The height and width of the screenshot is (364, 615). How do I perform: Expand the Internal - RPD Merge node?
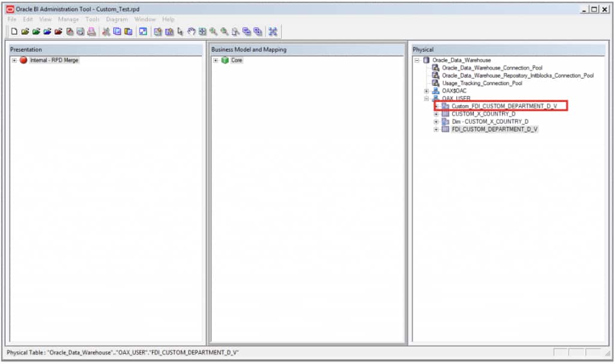pyautogui.click(x=14, y=61)
